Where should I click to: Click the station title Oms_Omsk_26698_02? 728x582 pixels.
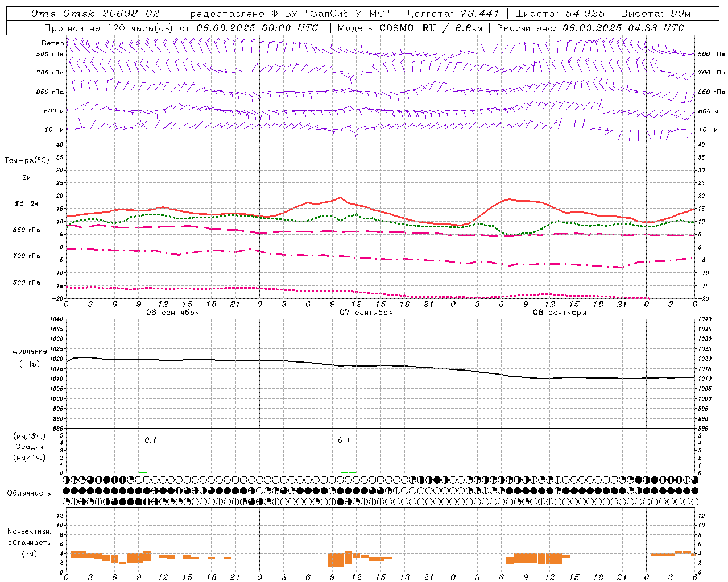96,14
